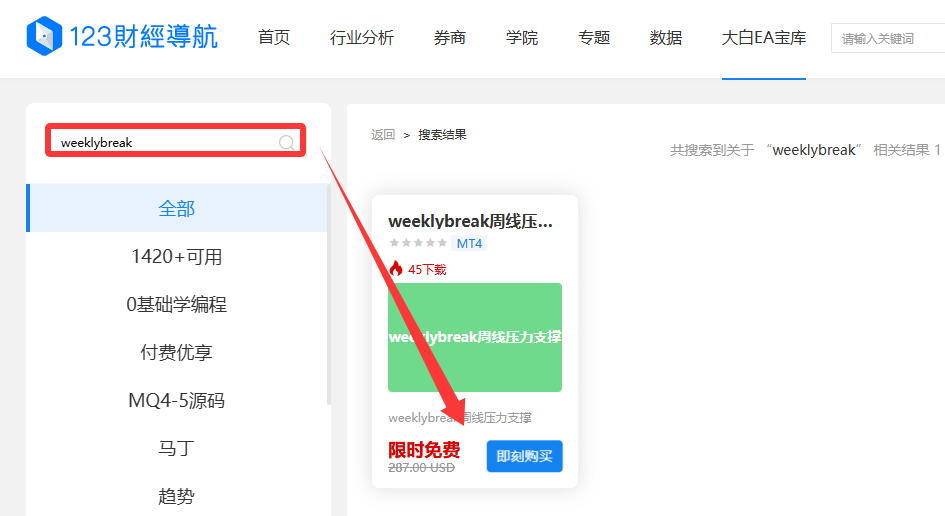Choose the 0基础学编程 category
This screenshot has width=945, height=516.
(177, 305)
